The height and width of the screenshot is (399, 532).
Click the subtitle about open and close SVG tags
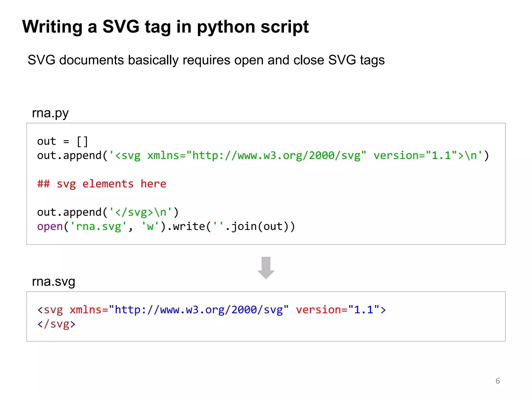(x=206, y=60)
